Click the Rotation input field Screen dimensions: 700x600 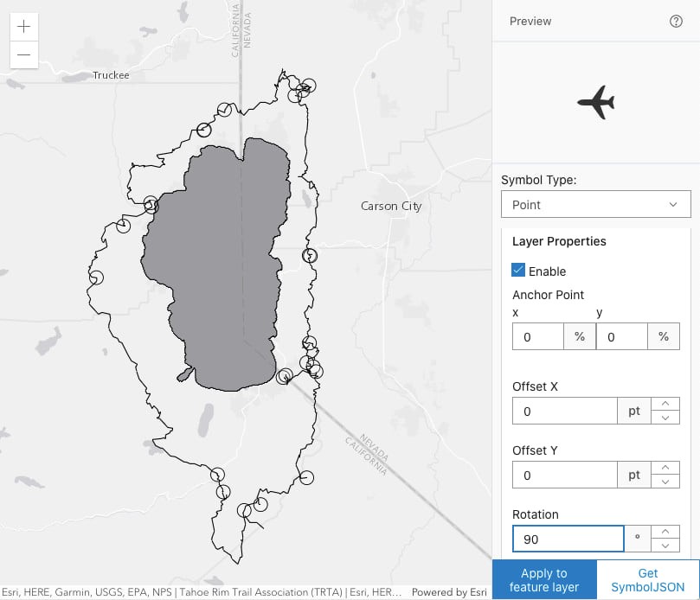coord(567,538)
